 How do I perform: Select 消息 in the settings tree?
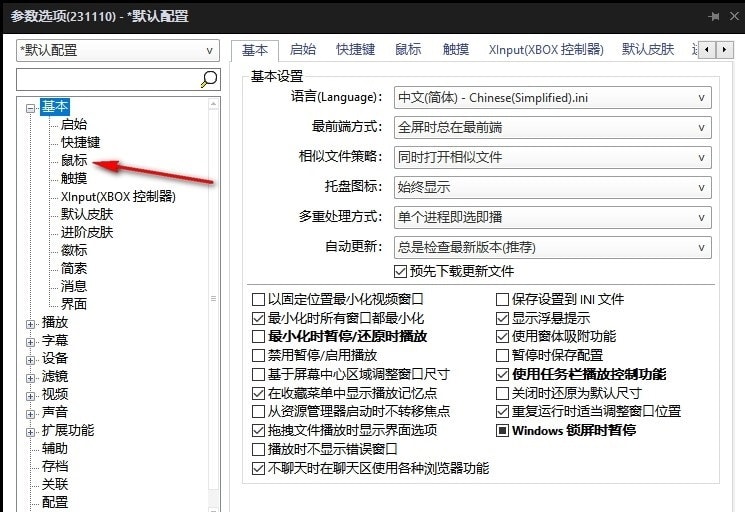coord(74,286)
